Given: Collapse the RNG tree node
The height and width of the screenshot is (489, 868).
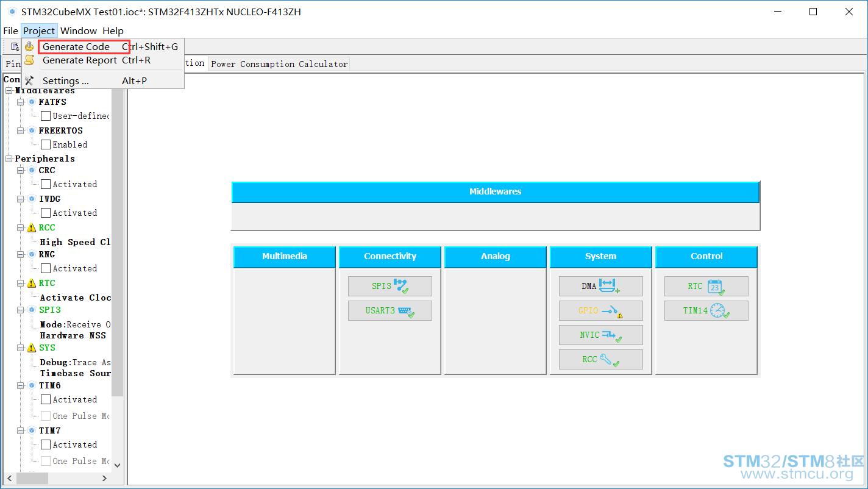Looking at the screenshot, I should point(20,254).
